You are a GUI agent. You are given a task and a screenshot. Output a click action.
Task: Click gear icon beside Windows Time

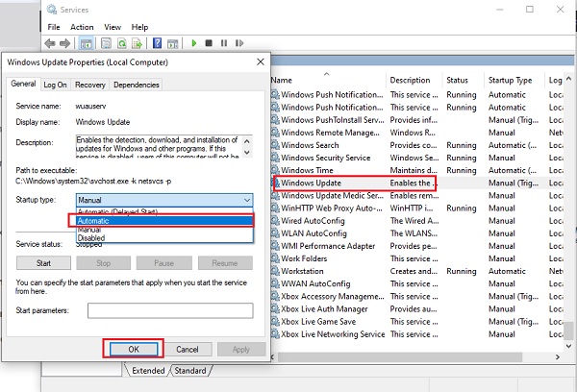tap(275, 170)
